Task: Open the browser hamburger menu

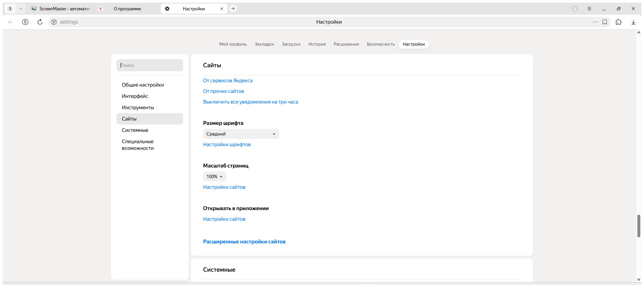Action: pyautogui.click(x=589, y=9)
